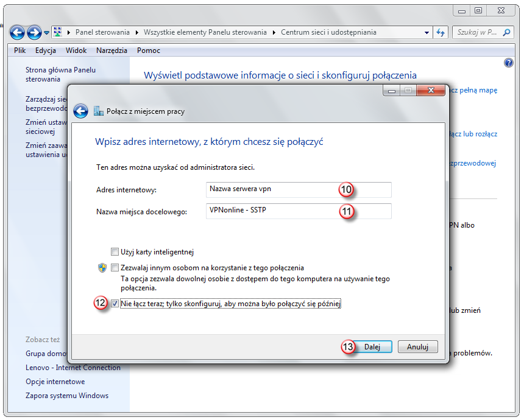Viewport: 524px width, 420px height.
Task: Open the address bar history dropdown
Action: pyautogui.click(x=427, y=32)
